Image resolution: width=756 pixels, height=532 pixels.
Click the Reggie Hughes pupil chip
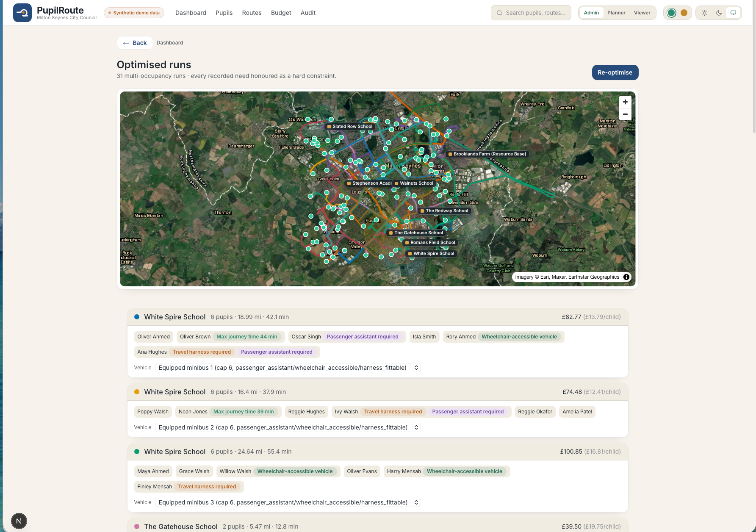(307, 412)
